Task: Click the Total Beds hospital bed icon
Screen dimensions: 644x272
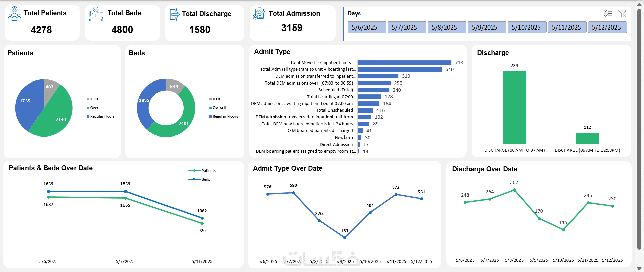Action: [x=96, y=14]
